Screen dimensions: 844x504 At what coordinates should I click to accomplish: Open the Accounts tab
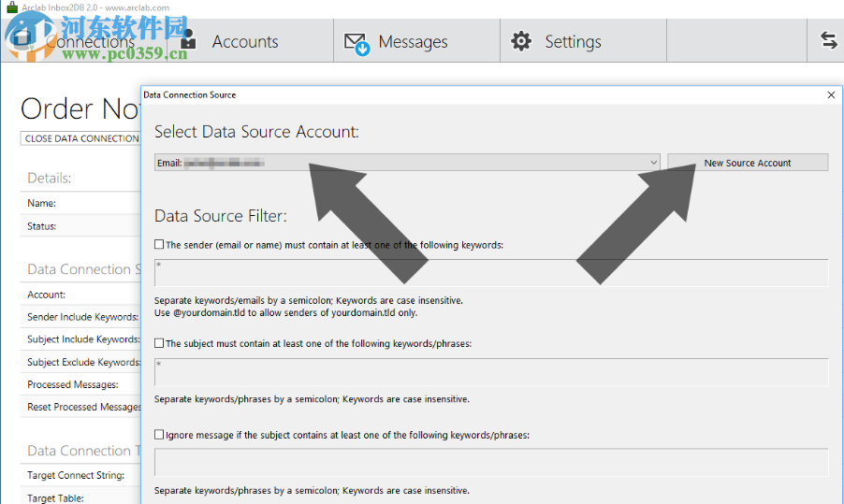(x=245, y=42)
